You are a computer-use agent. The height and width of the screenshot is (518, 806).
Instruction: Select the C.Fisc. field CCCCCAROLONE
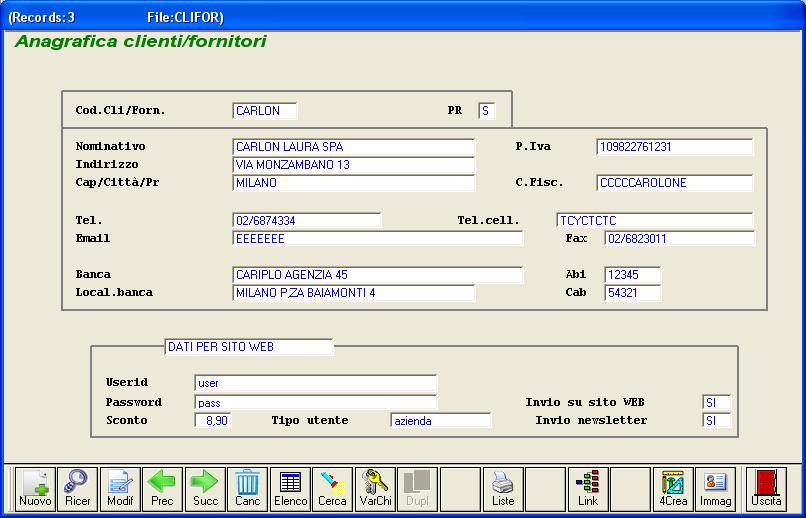(x=675, y=183)
